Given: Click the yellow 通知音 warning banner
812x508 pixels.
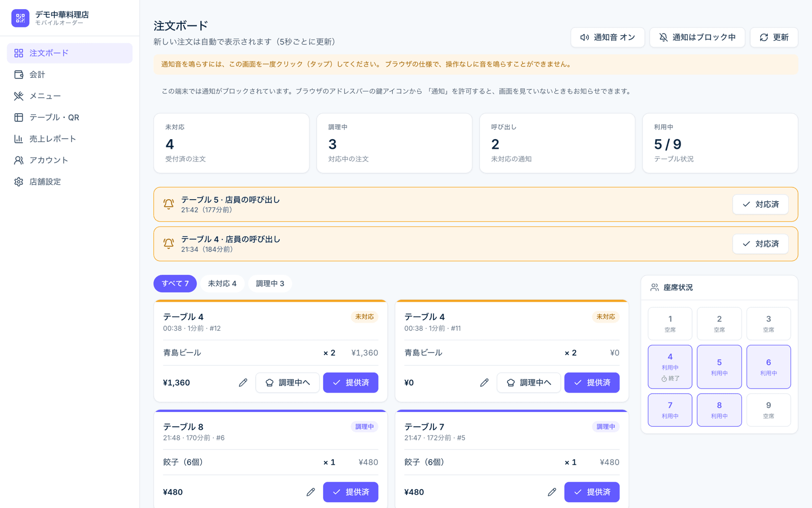Looking at the screenshot, I should coord(476,65).
